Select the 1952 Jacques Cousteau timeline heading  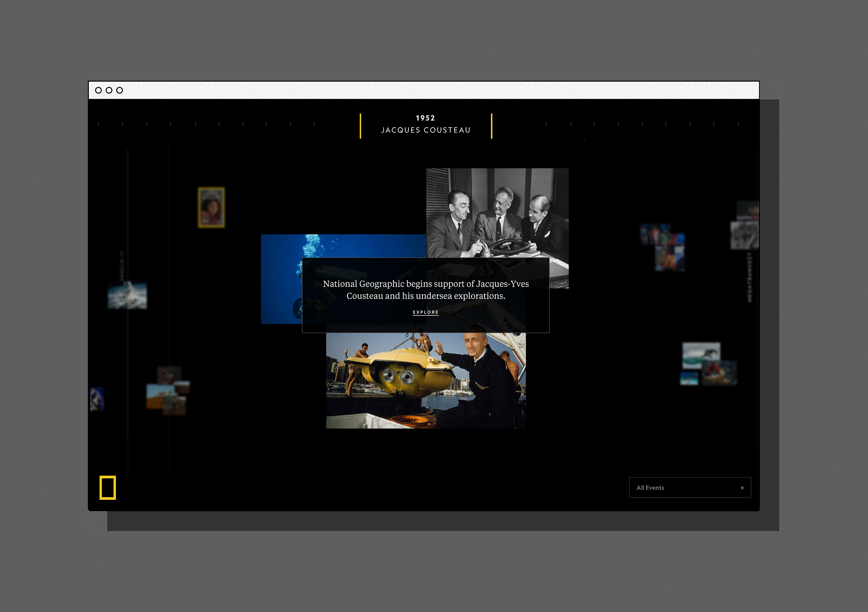tap(426, 124)
